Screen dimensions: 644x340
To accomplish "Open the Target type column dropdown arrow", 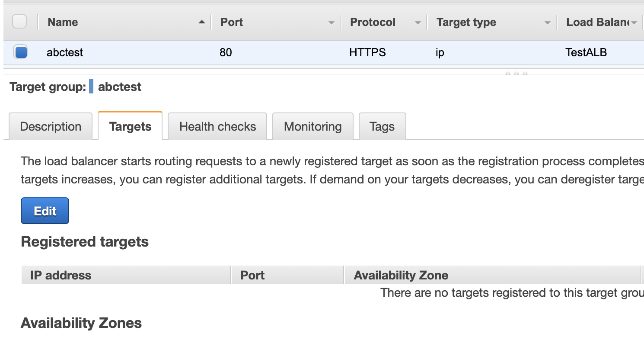I will point(547,22).
